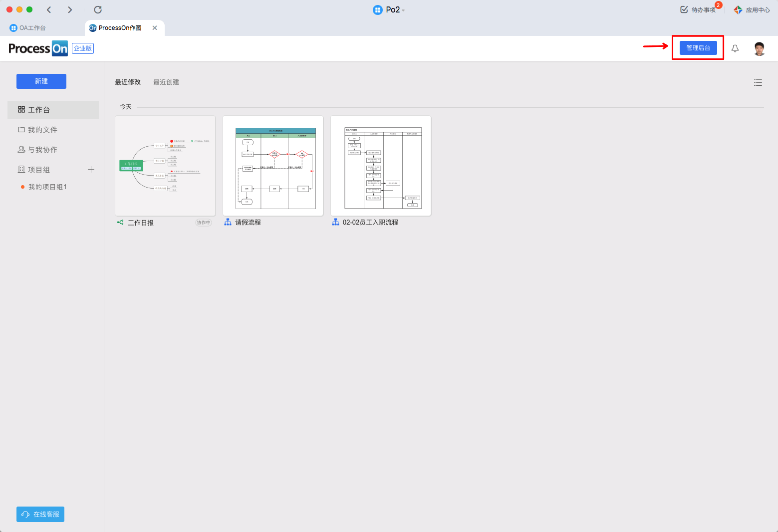This screenshot has height=532, width=778.
Task: Click the 工作日报 file name
Action: pyautogui.click(x=141, y=223)
